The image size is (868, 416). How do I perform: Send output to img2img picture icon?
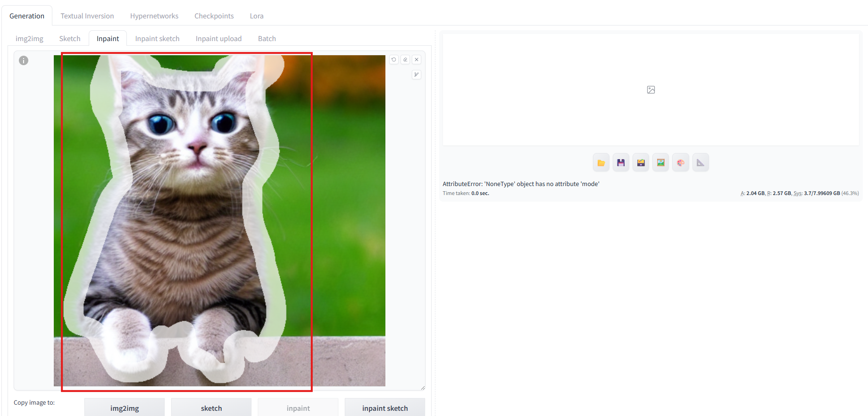[660, 163]
